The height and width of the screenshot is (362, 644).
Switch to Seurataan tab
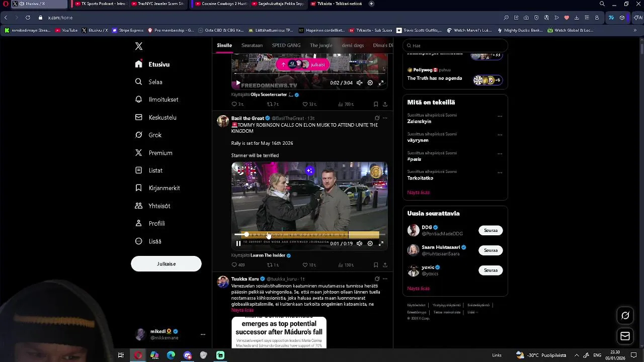pyautogui.click(x=252, y=45)
